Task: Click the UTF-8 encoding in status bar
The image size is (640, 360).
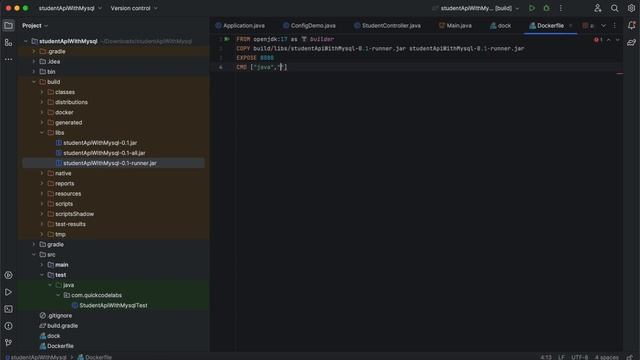Action: 580,357
